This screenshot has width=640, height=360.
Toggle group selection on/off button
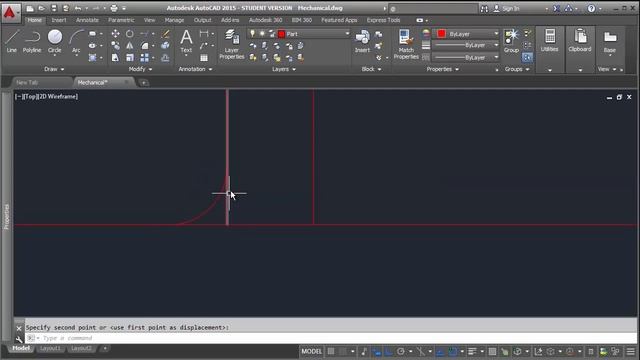[527, 58]
